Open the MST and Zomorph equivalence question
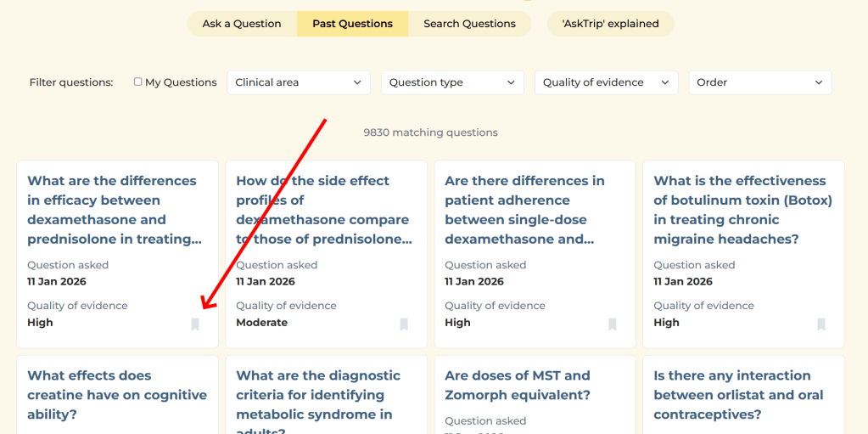 click(518, 386)
